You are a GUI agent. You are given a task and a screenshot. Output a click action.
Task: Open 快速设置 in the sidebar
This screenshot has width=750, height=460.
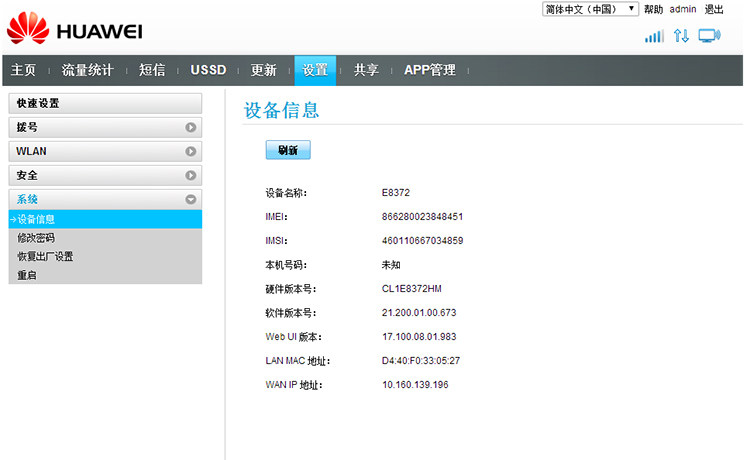point(105,103)
